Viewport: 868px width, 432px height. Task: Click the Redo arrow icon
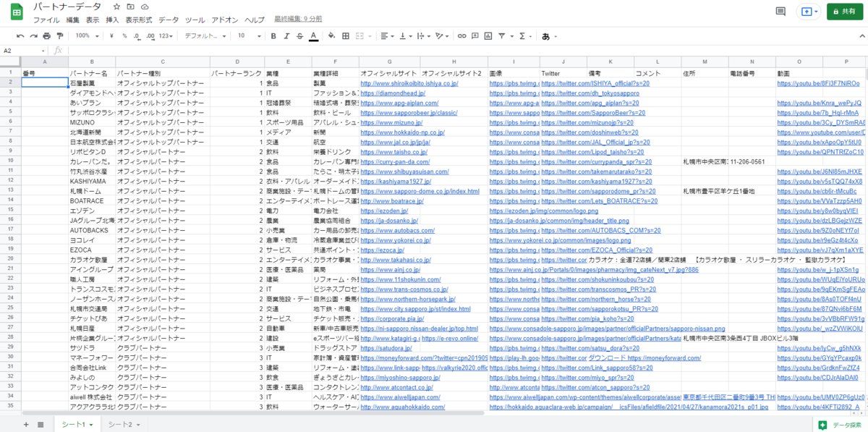[33, 35]
